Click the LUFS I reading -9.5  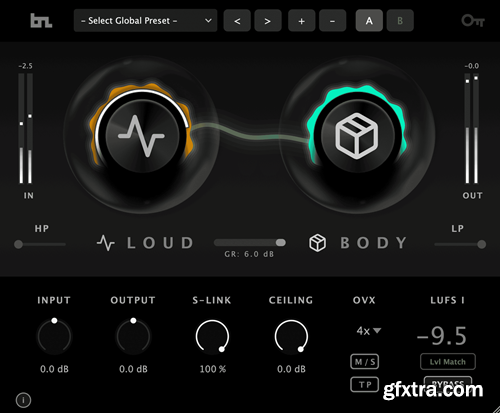pyautogui.click(x=442, y=336)
